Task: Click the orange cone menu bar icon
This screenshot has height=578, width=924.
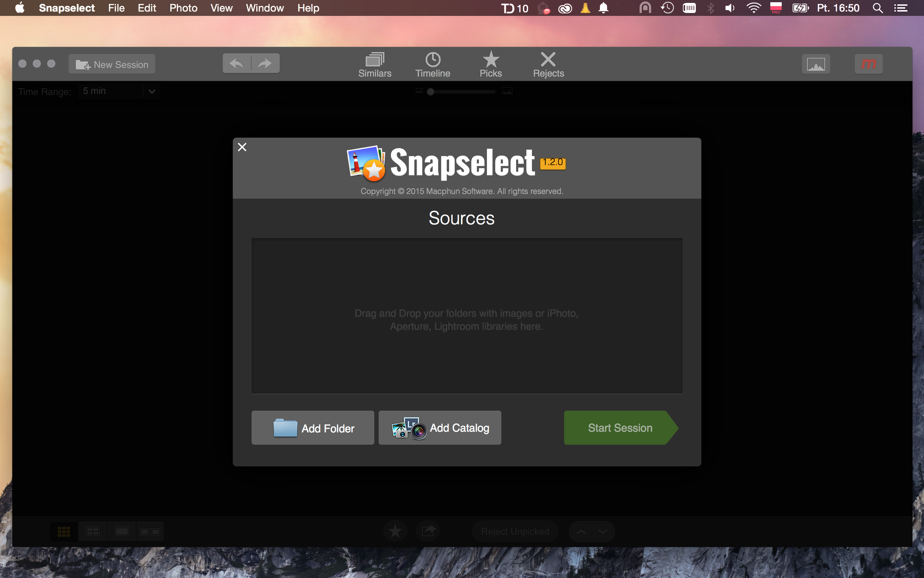Action: point(585,8)
